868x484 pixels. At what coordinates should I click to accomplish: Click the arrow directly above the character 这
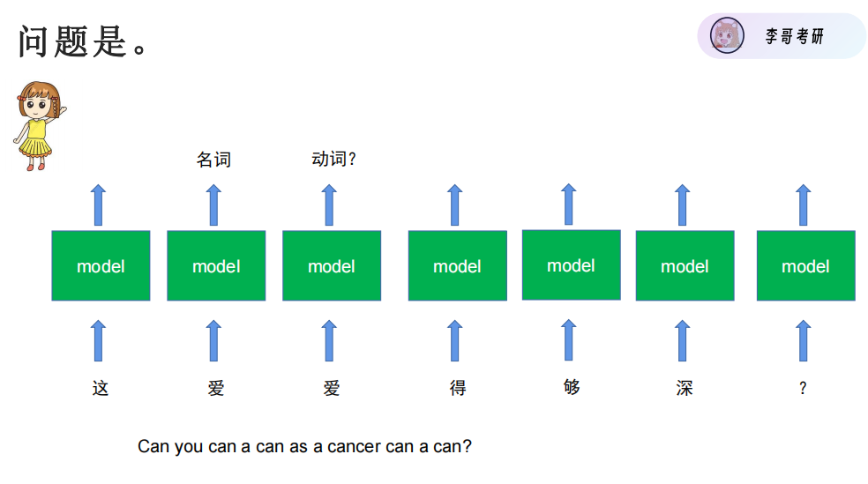pyautogui.click(x=98, y=340)
